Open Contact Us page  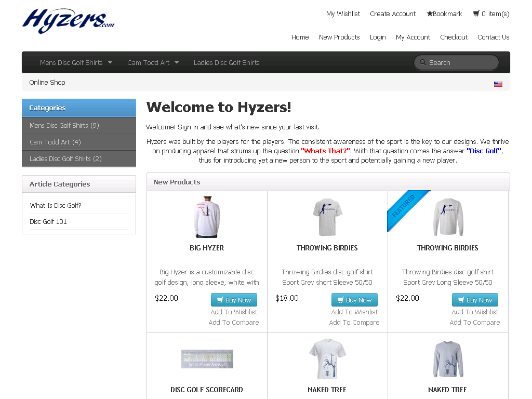point(494,37)
